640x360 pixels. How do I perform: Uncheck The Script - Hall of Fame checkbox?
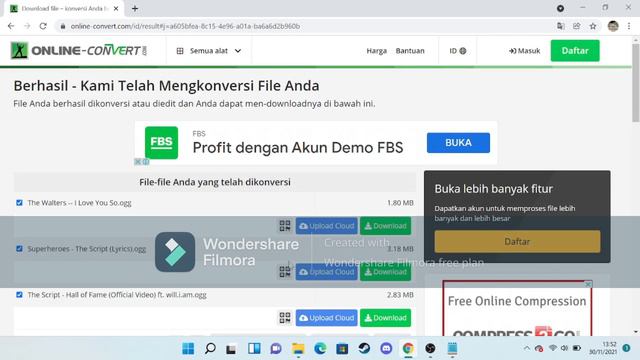[19, 295]
